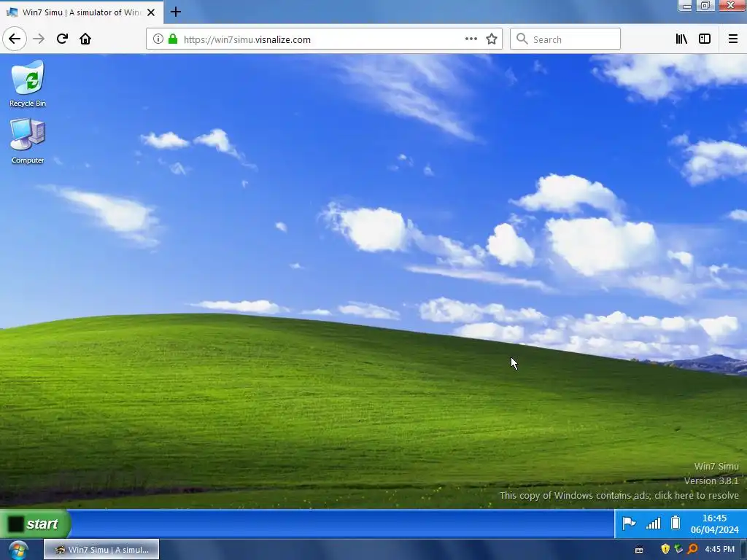Viewport: 747px width, 560px height.
Task: Open the orange magnifier tray icon
Action: point(693,549)
